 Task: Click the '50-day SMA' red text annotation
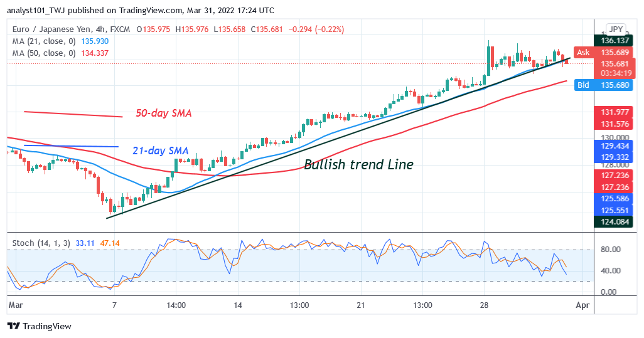point(163,114)
